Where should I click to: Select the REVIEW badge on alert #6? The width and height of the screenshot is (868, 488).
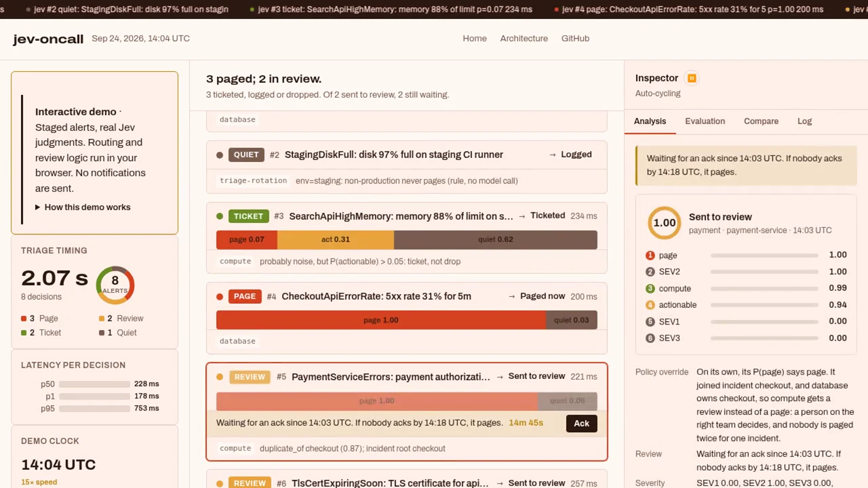click(x=250, y=483)
